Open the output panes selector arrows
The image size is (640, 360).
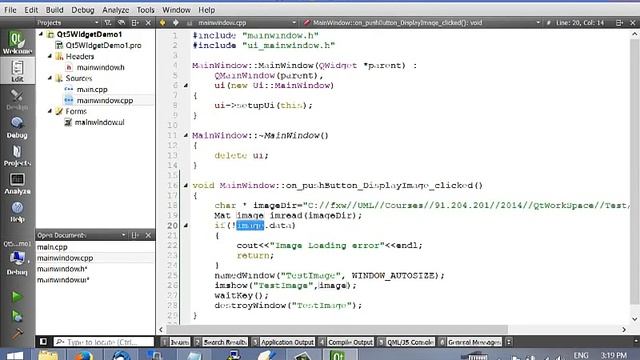pos(509,342)
